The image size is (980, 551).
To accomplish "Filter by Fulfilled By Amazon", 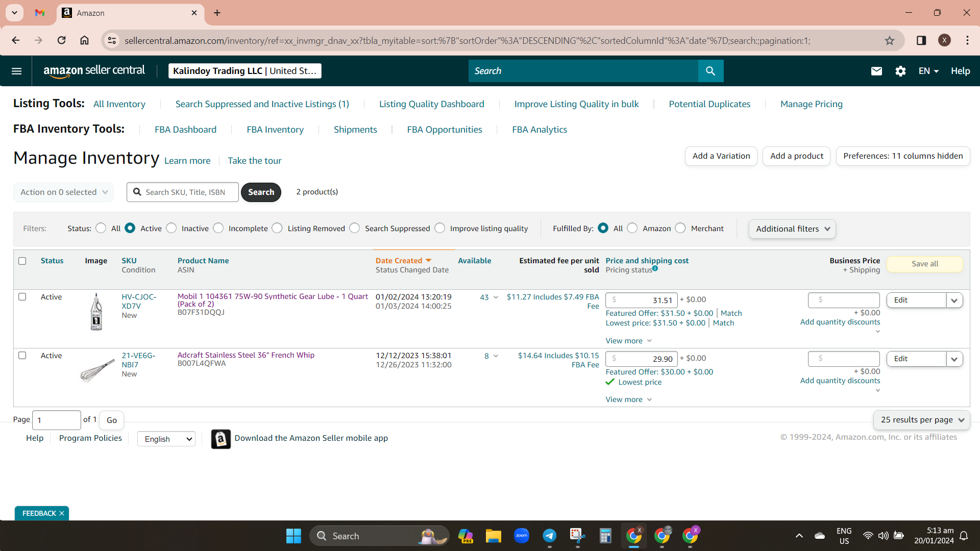I will 632,228.
